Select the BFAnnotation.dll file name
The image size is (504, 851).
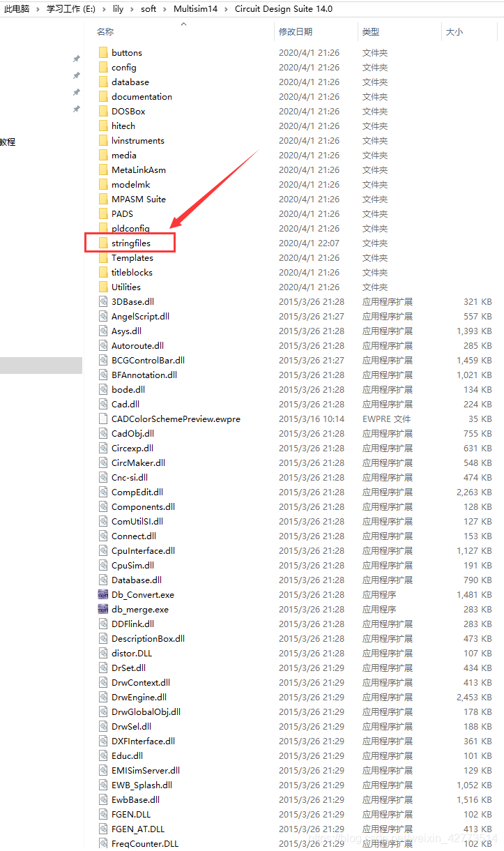point(144,375)
